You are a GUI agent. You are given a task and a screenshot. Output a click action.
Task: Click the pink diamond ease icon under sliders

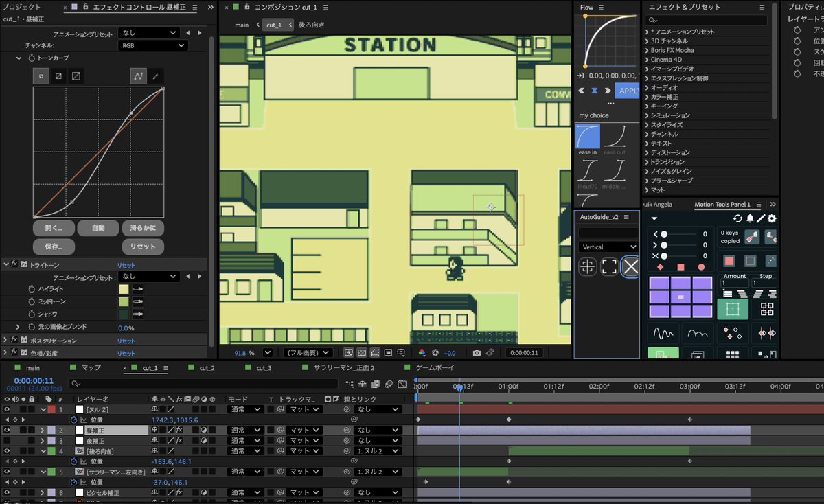(661, 266)
